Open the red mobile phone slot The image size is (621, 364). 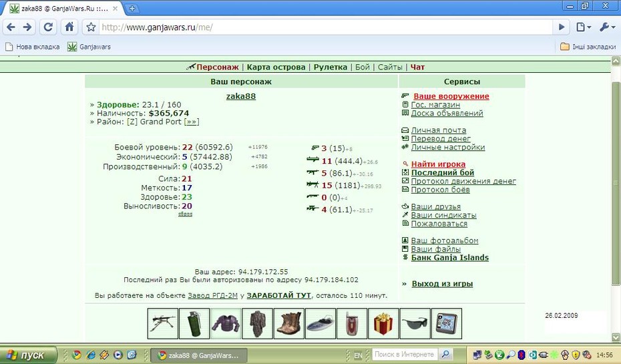pyautogui.click(x=352, y=324)
